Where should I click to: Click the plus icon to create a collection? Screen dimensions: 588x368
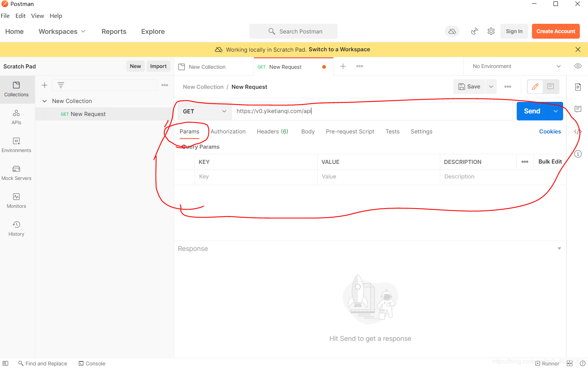click(x=45, y=85)
